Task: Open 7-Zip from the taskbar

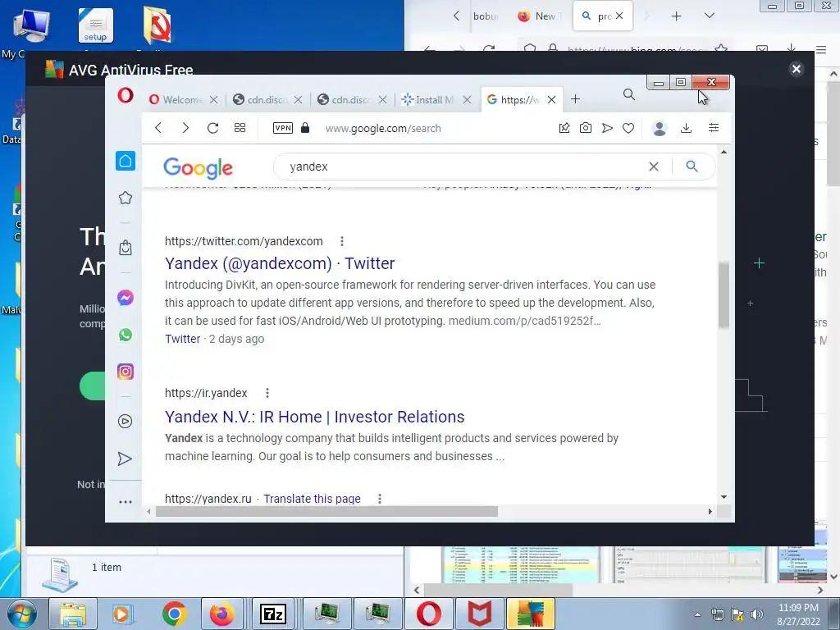Action: pos(272,614)
